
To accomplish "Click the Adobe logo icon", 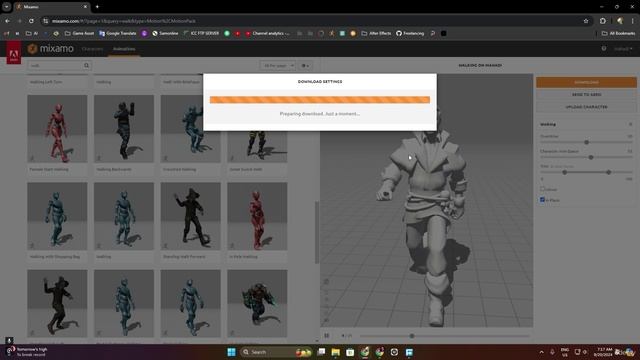I will tap(13, 53).
